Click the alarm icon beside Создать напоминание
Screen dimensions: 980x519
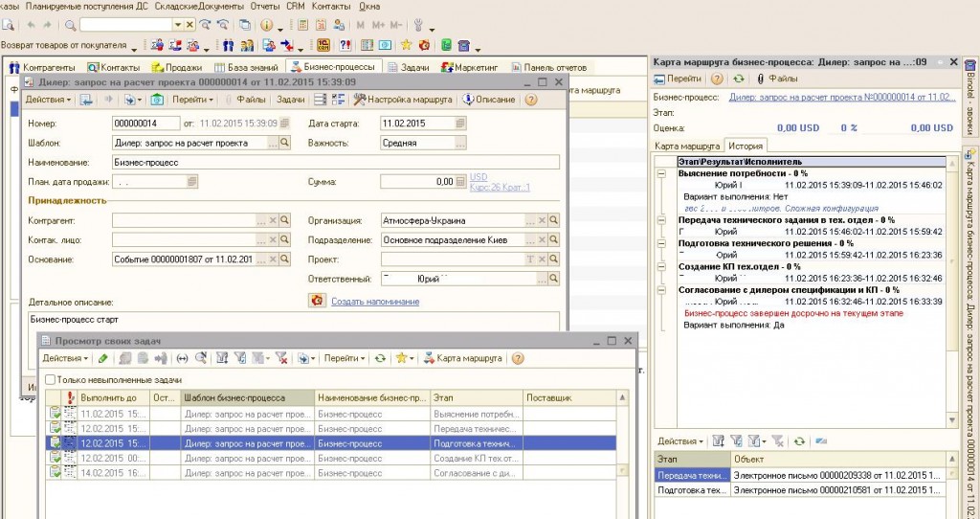(x=318, y=301)
